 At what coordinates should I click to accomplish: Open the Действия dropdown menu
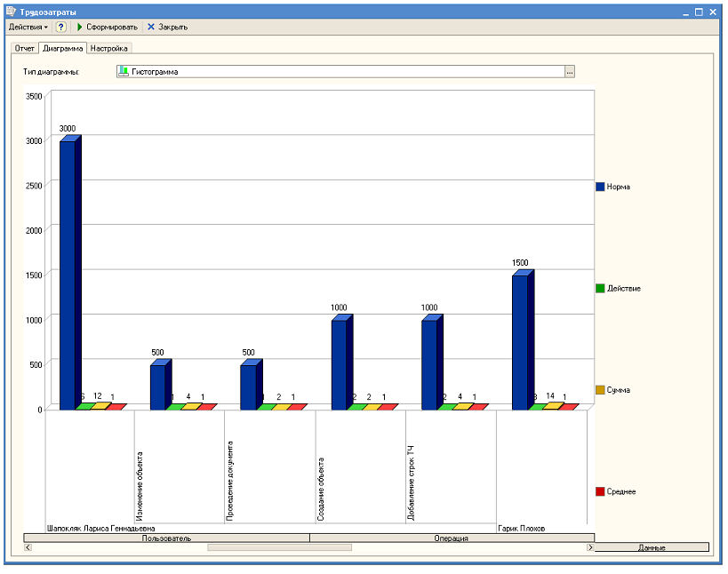(28, 27)
